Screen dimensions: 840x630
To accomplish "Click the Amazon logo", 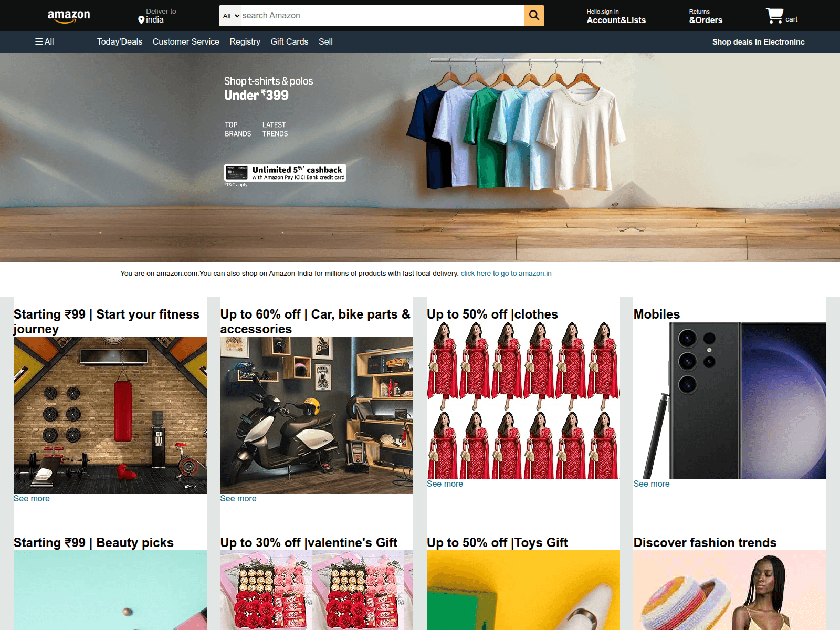I will point(69,16).
